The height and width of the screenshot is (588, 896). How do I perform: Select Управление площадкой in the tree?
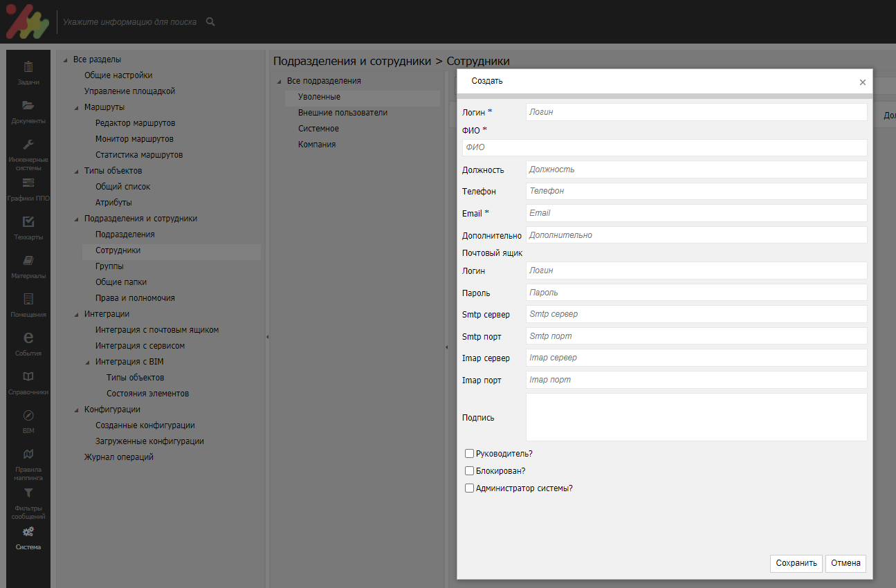[129, 91]
